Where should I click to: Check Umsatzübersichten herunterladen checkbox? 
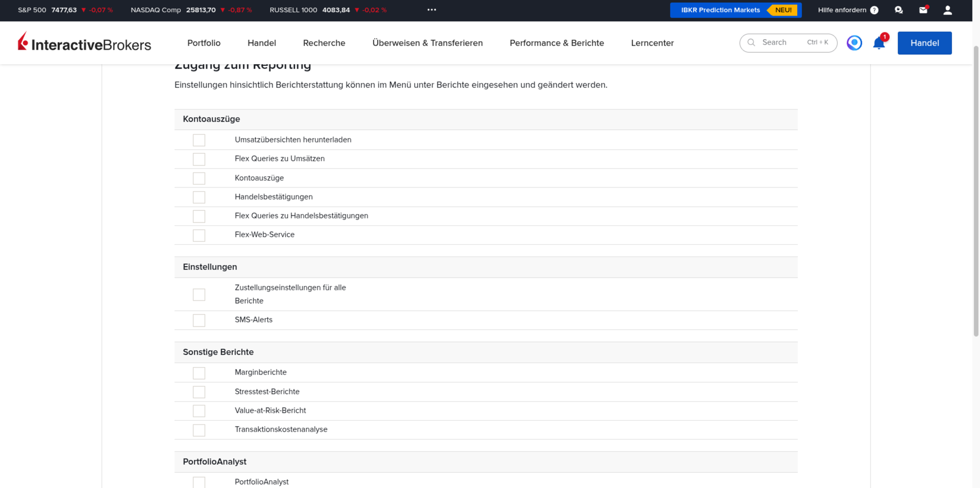click(x=199, y=140)
